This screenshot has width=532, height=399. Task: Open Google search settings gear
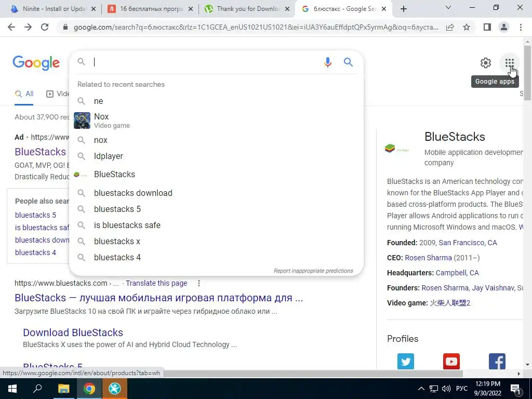tap(486, 63)
